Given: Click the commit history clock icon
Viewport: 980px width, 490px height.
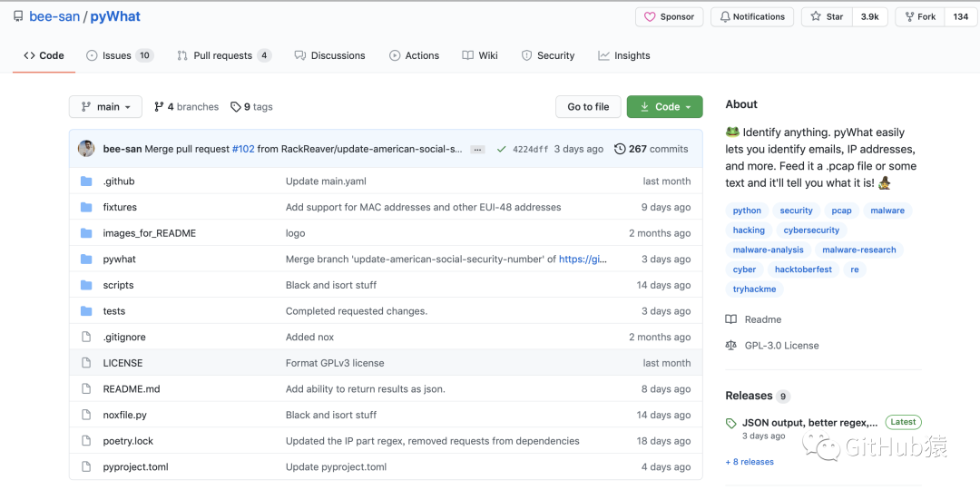Looking at the screenshot, I should [620, 149].
